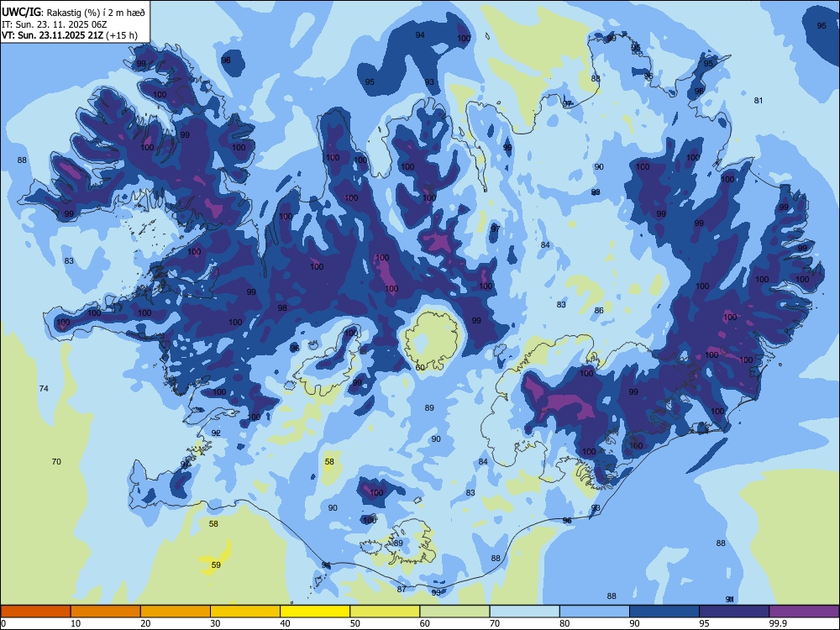The width and height of the screenshot is (840, 630).
Task: Click the '86' humidity value on the map
Action: 599,310
